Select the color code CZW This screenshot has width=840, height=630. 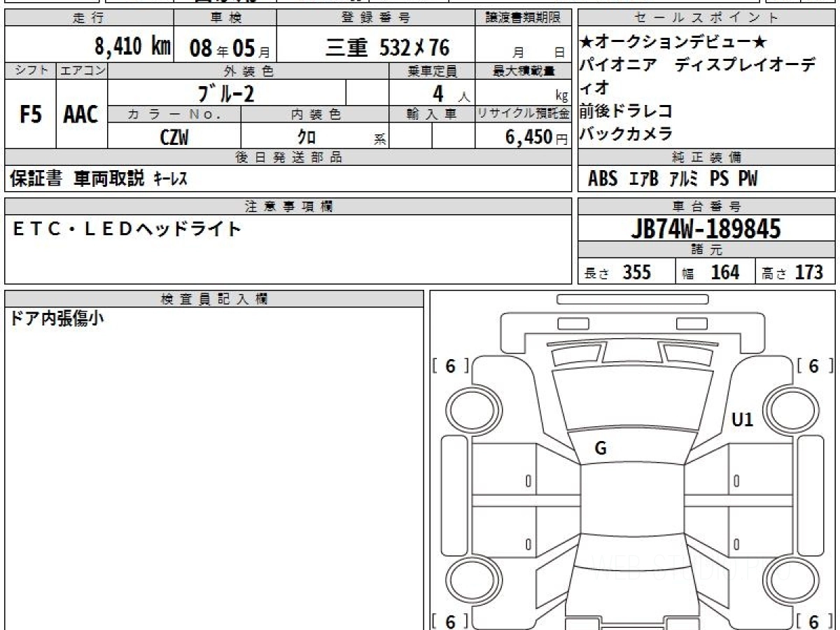click(x=174, y=137)
